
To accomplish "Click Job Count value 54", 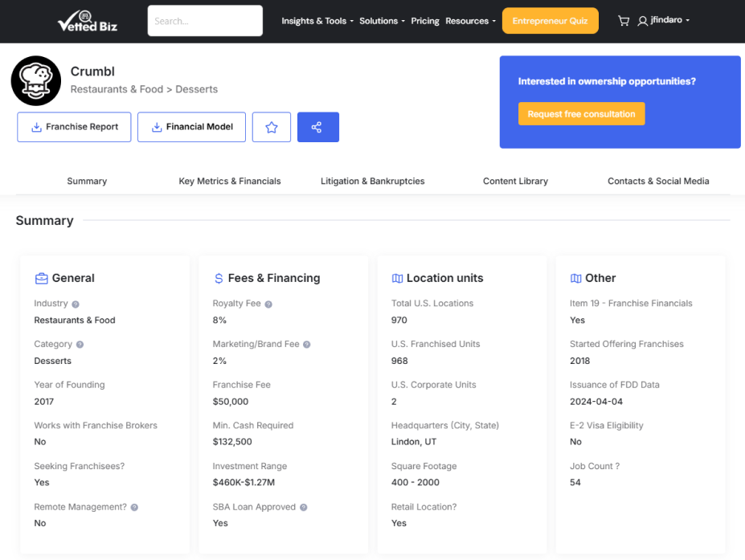I will [x=575, y=483].
